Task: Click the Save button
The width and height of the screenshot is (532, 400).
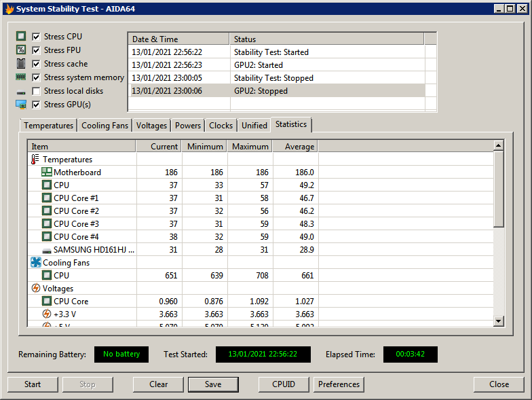Action: click(x=213, y=384)
